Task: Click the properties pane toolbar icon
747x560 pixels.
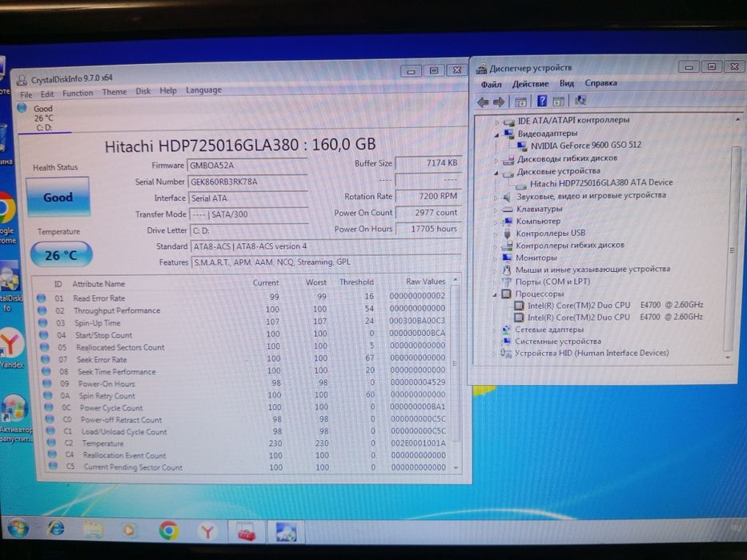Action: point(558,101)
